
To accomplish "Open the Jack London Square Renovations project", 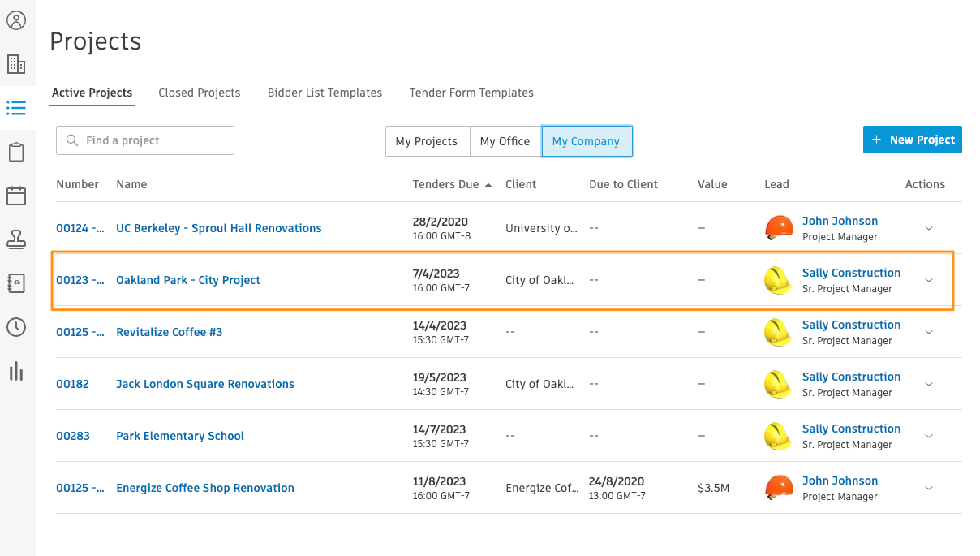I will click(204, 384).
